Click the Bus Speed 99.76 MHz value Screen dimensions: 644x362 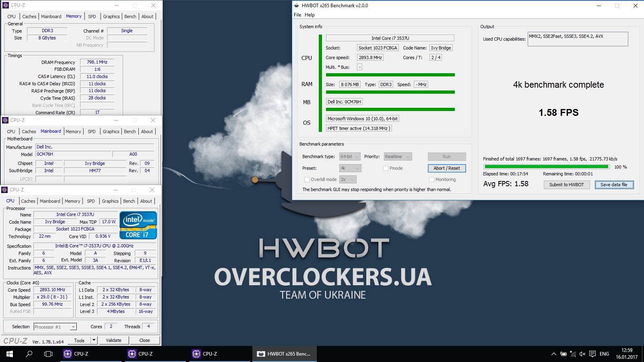tap(52, 304)
